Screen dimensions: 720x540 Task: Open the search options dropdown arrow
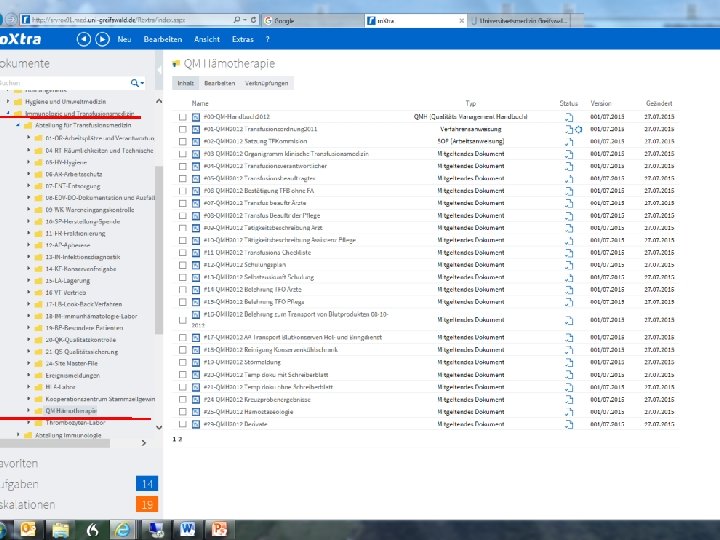pyautogui.click(x=142, y=83)
